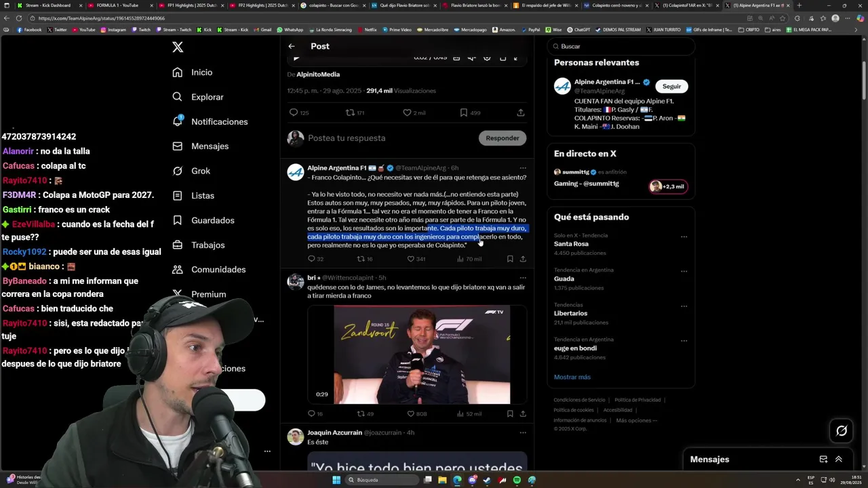Open Santa Rosa trend
Viewport: 868px width, 488px height.
tap(571, 244)
